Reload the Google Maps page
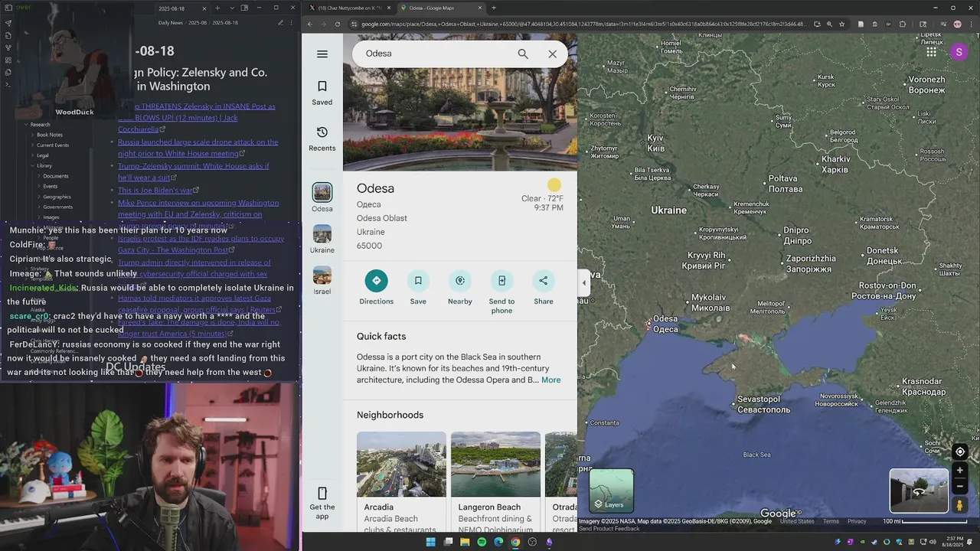980x551 pixels. pos(338,24)
